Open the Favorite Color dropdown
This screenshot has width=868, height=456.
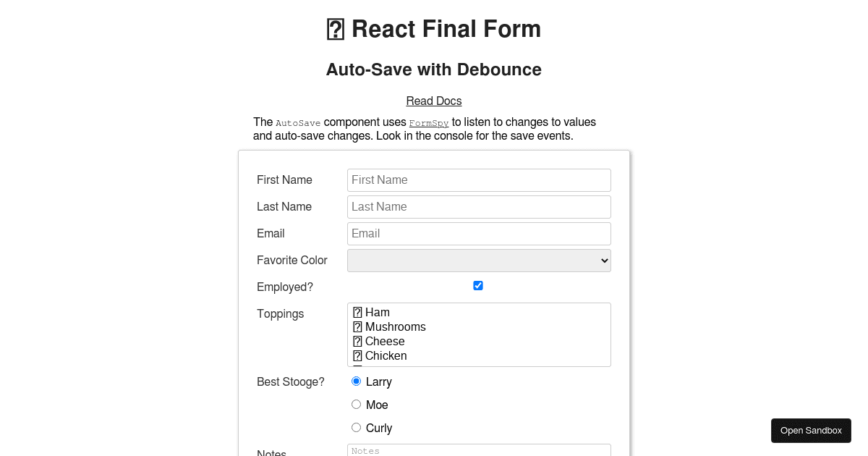tap(479, 260)
